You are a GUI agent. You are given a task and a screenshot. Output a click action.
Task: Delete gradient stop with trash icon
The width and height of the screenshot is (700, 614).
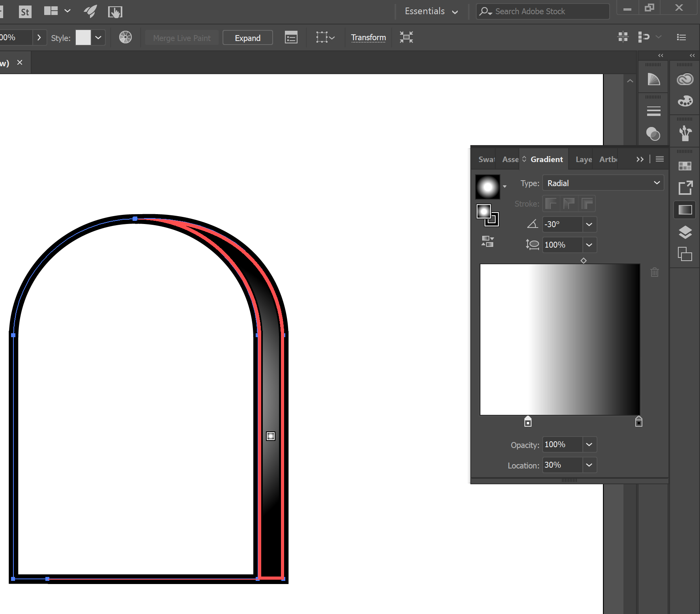click(x=655, y=272)
